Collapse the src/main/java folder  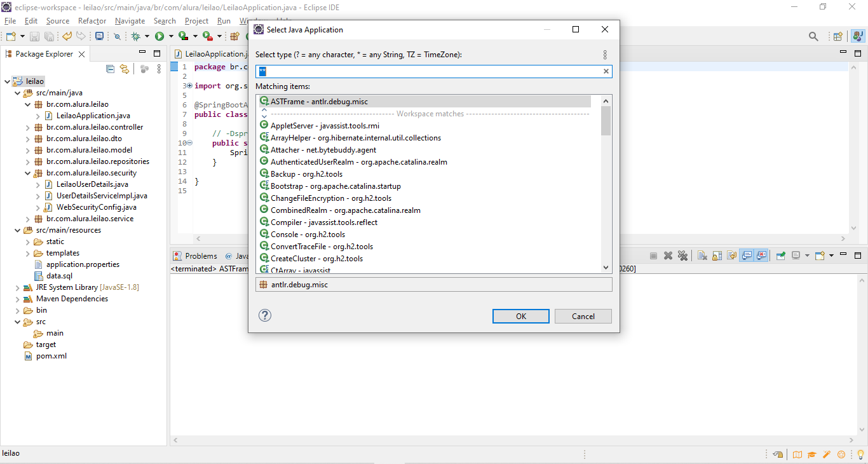click(17, 93)
